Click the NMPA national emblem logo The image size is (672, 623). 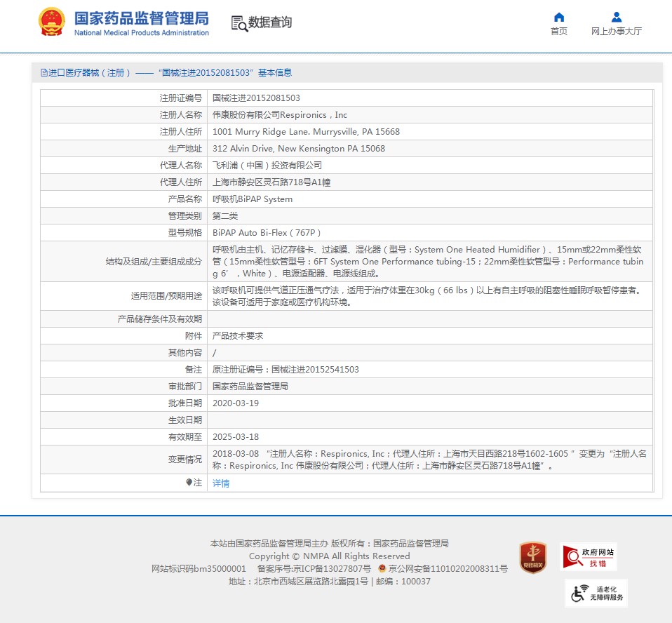click(51, 22)
